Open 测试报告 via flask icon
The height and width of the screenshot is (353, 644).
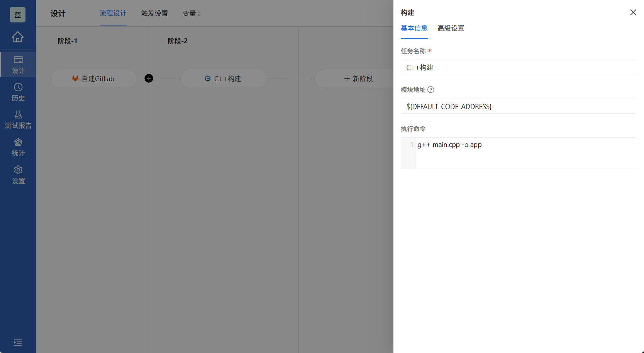pyautogui.click(x=18, y=119)
